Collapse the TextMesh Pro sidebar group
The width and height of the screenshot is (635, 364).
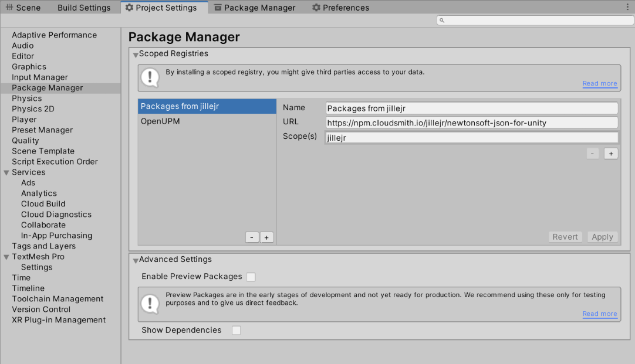coord(6,257)
